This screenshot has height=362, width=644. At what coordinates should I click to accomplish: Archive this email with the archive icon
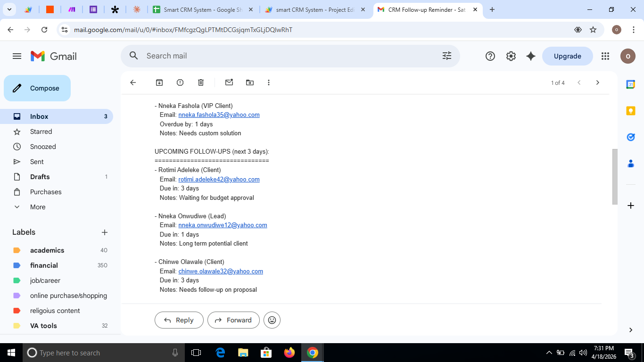tap(159, 82)
